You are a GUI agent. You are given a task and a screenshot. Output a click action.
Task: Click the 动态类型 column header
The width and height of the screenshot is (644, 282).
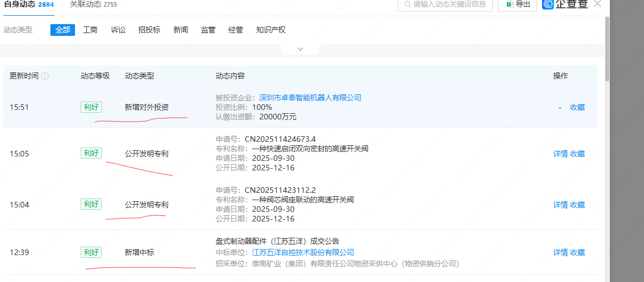tap(139, 76)
